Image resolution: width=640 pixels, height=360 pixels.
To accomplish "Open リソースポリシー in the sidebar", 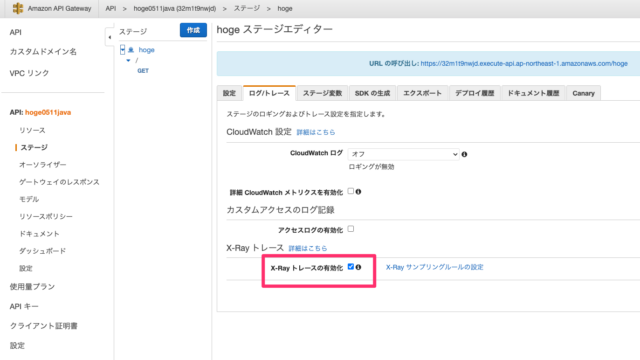I will [x=46, y=216].
